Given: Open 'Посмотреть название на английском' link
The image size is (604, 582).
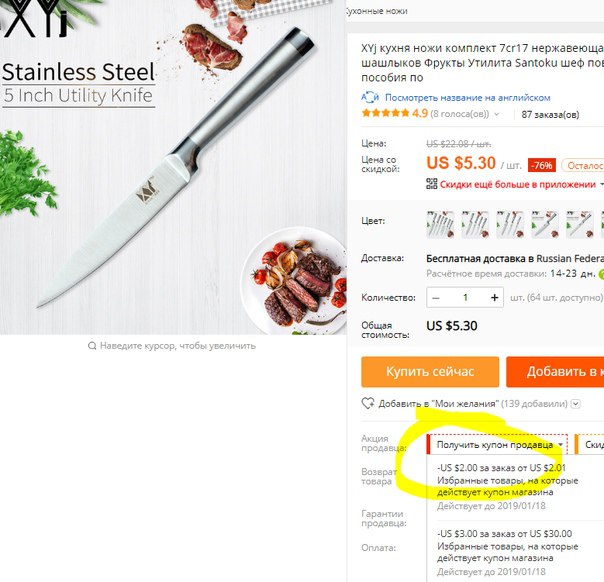Looking at the screenshot, I should tap(468, 97).
